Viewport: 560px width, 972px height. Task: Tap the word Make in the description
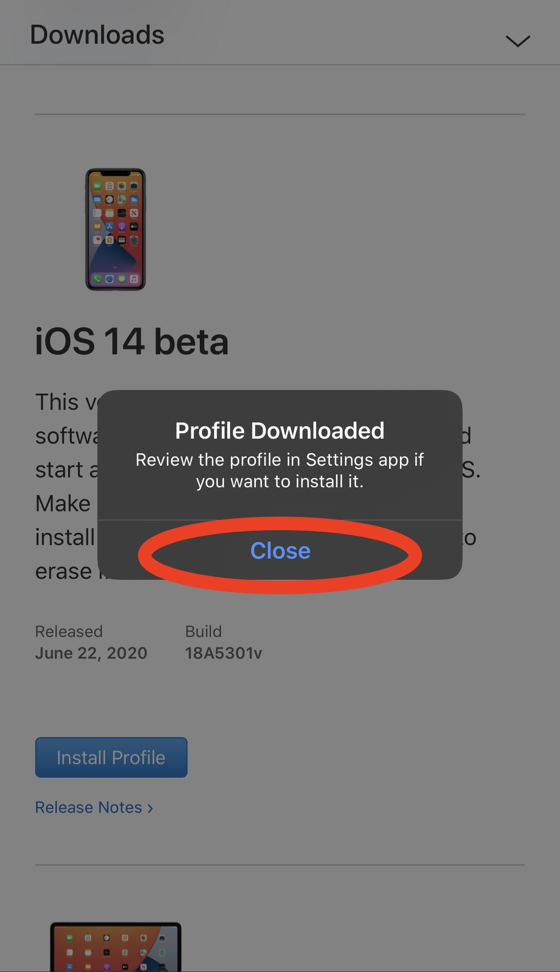[63, 503]
